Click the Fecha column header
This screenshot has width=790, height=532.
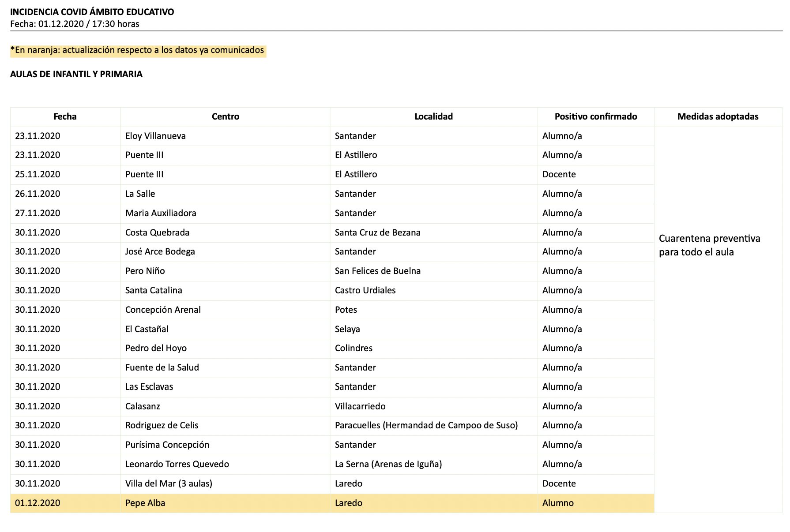[65, 116]
